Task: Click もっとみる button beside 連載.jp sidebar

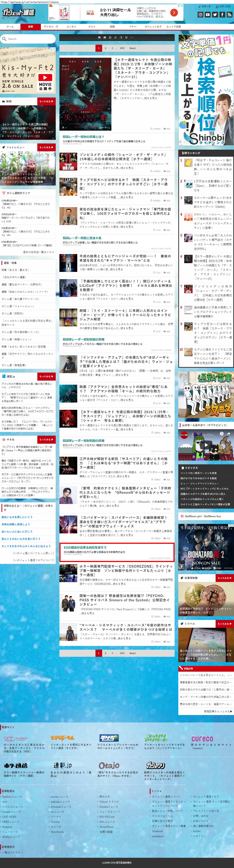Action: tap(46, 376)
